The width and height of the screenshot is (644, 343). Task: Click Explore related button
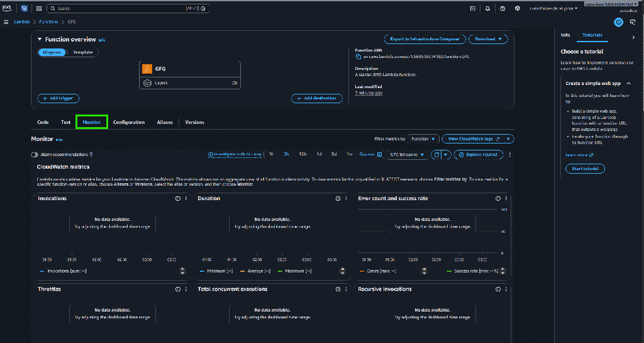click(x=479, y=155)
